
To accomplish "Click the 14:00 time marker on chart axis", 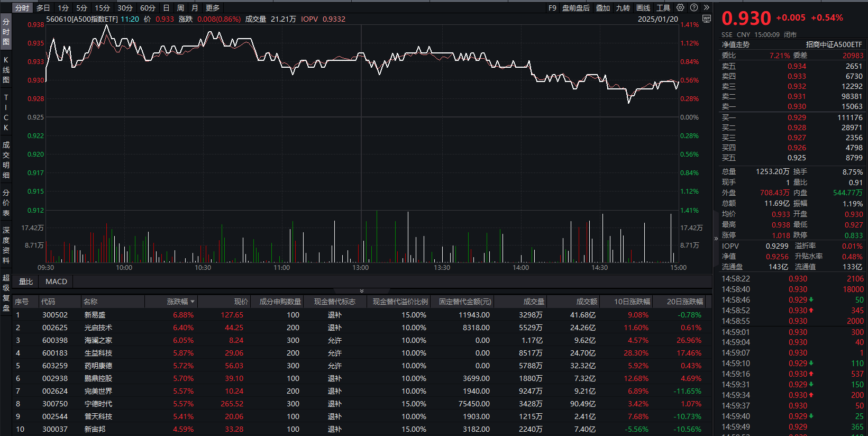I will 520,268.
